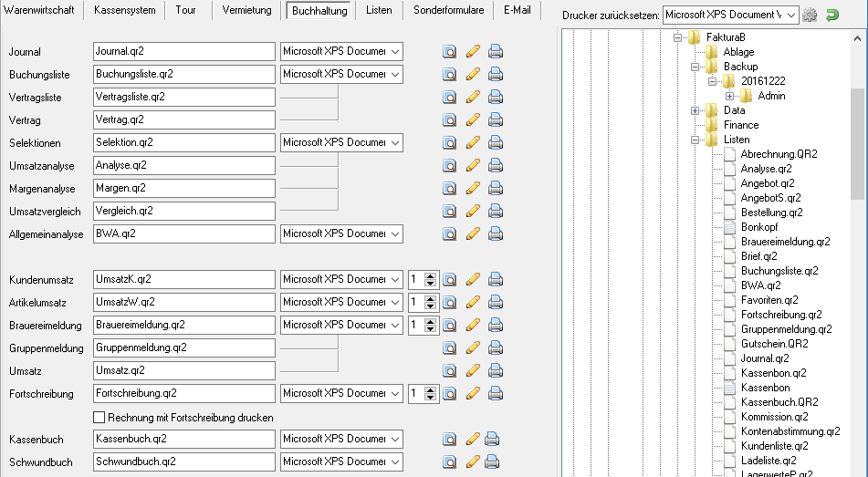868x477 pixels.
Task: Click the Schwundbuch.qr2 filename field
Action: point(184,461)
